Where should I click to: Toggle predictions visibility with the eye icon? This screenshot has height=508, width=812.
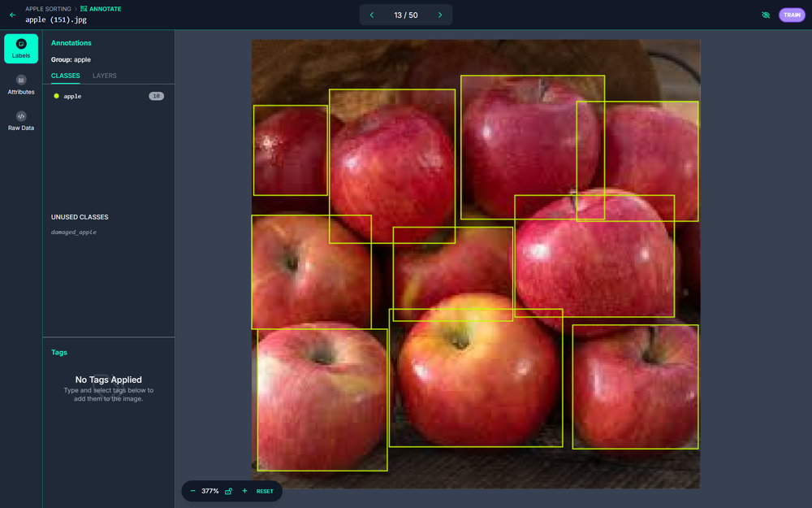(765, 15)
